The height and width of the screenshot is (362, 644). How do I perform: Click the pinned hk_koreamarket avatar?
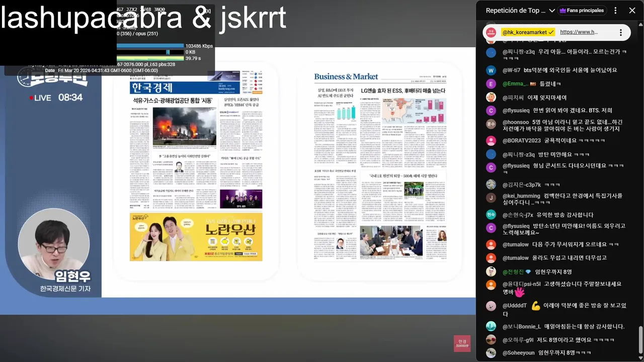click(x=491, y=32)
